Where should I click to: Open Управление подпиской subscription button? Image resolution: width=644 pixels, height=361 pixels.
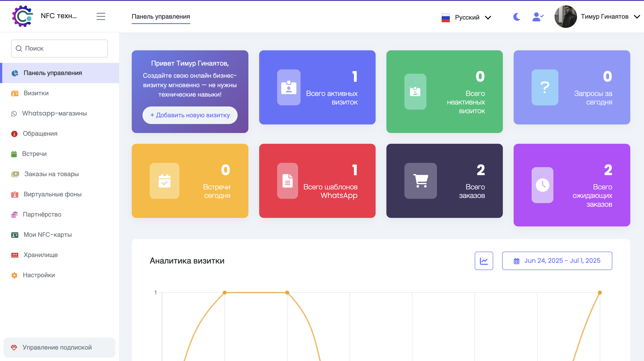point(60,347)
